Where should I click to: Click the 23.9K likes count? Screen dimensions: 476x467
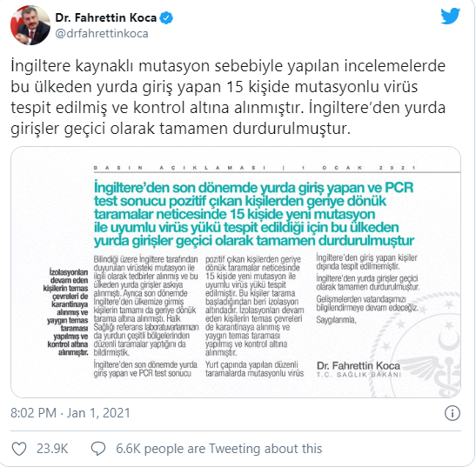(x=52, y=449)
